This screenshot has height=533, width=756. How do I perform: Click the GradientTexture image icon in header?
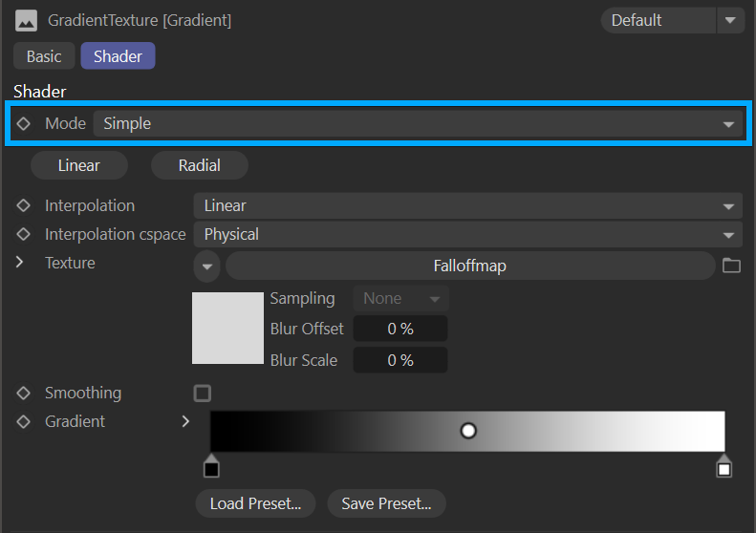click(26, 20)
